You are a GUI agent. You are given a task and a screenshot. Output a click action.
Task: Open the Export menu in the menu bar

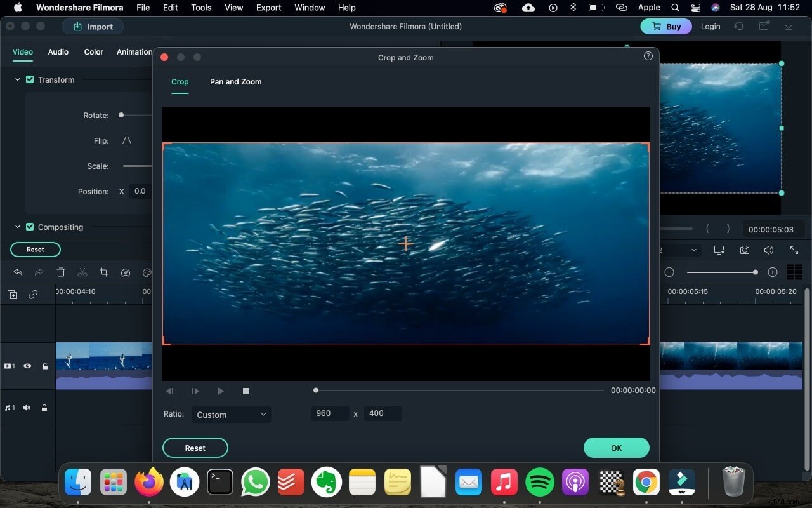(x=268, y=8)
